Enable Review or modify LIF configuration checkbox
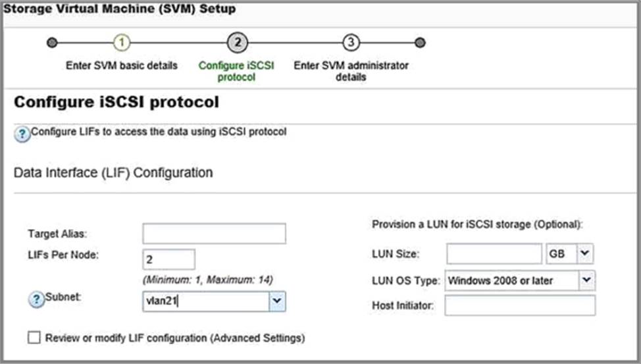 (34, 338)
